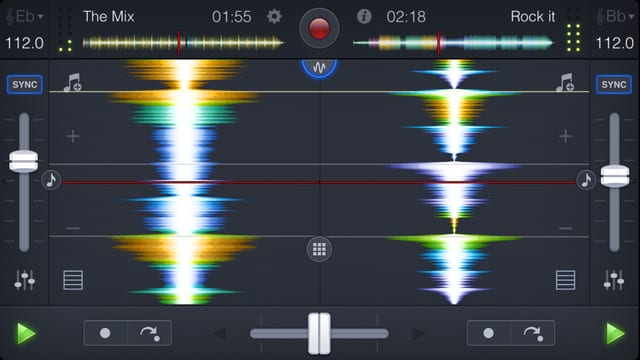Switch waveform view with center wave icon
Viewport: 640px width, 360px height.
tap(319, 67)
